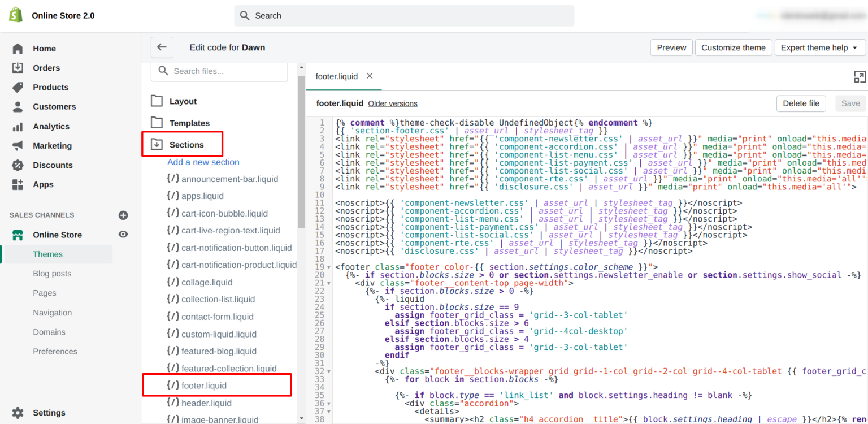
Task: Click the Analytics bar chart icon
Action: 18,127
